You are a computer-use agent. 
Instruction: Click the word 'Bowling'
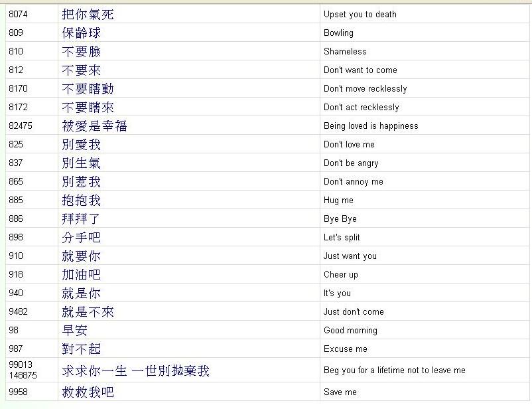point(338,33)
